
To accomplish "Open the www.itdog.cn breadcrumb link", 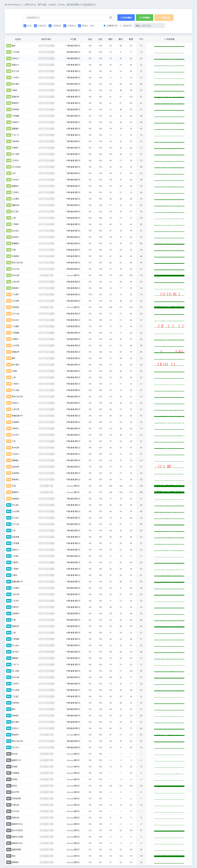I will coord(14,5).
